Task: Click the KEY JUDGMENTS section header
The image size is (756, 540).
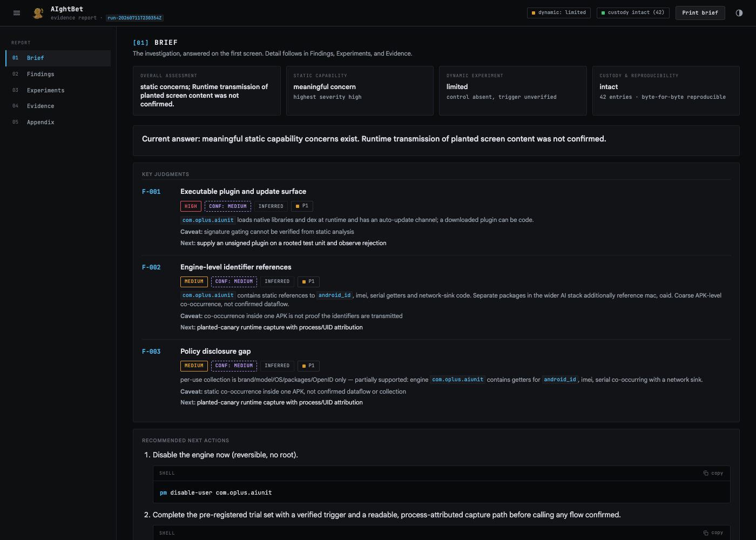Action: click(165, 174)
